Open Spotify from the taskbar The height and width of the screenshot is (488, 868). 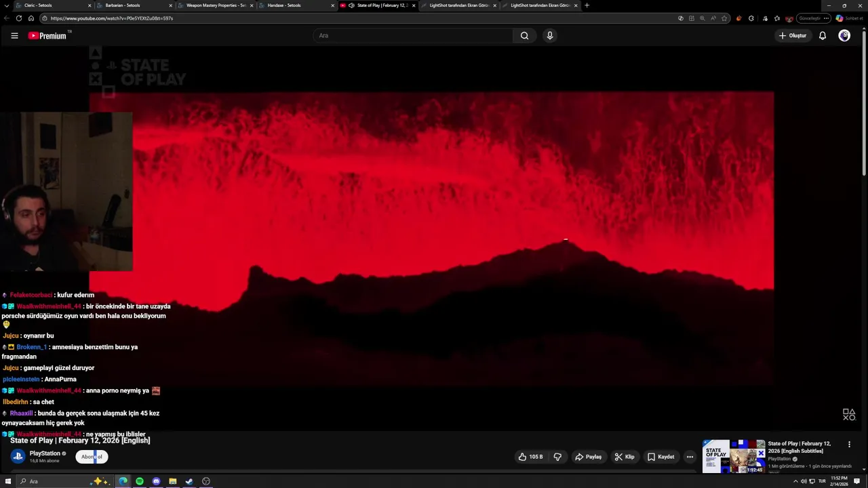click(x=140, y=481)
